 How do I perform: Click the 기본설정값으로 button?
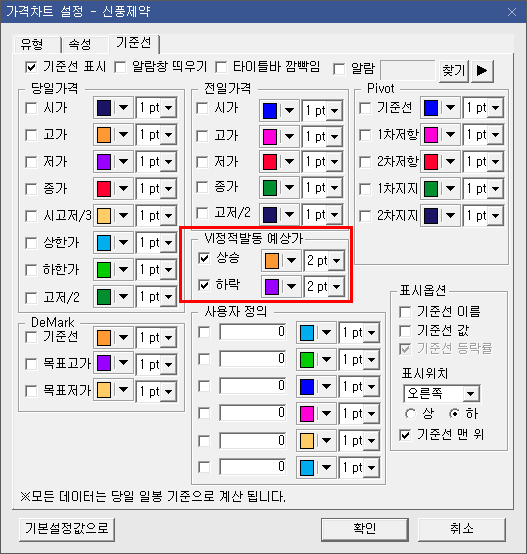coord(67,529)
